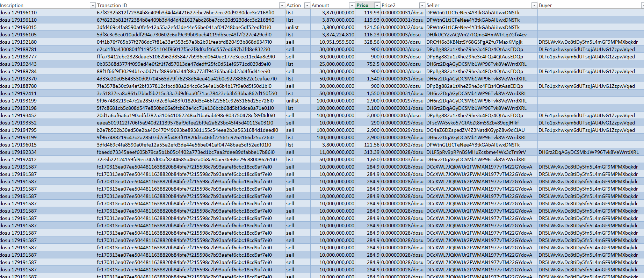Select transaction ID starting with 20d1a6af6a6a190a

point(190,115)
